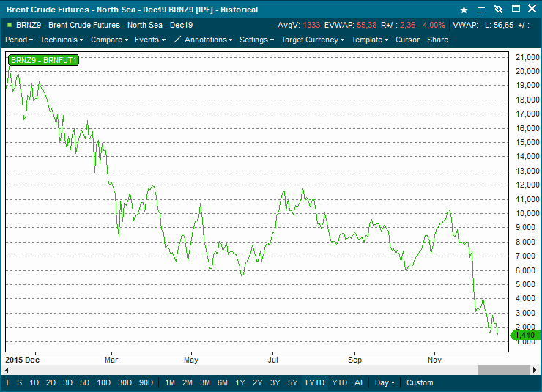Viewport: 542px width, 392px height.
Task: Click the Cursor menu item
Action: coord(407,40)
